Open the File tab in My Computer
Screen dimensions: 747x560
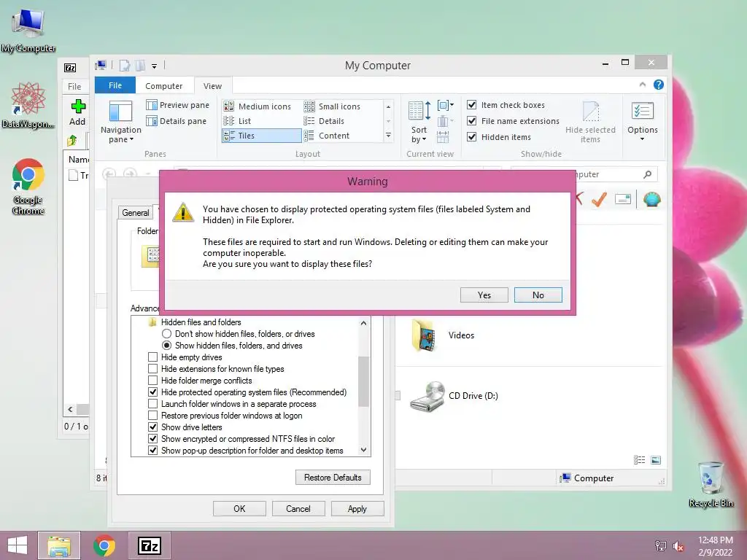pyautogui.click(x=115, y=85)
